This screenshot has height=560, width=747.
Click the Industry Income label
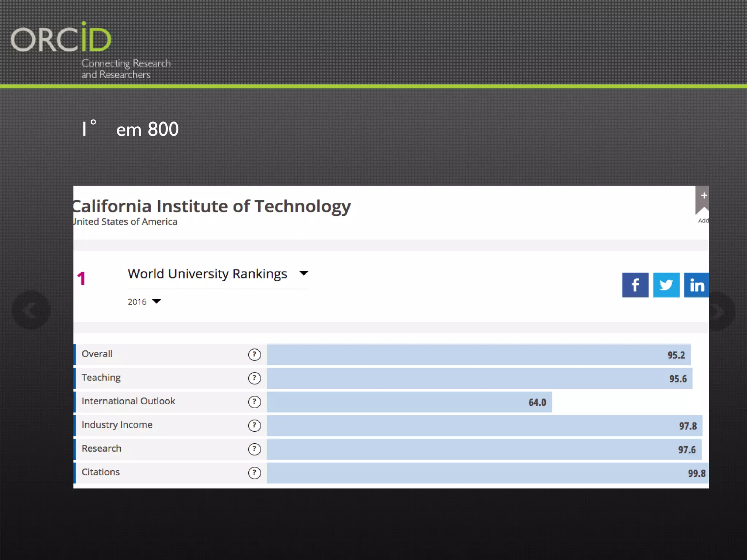pyautogui.click(x=117, y=425)
